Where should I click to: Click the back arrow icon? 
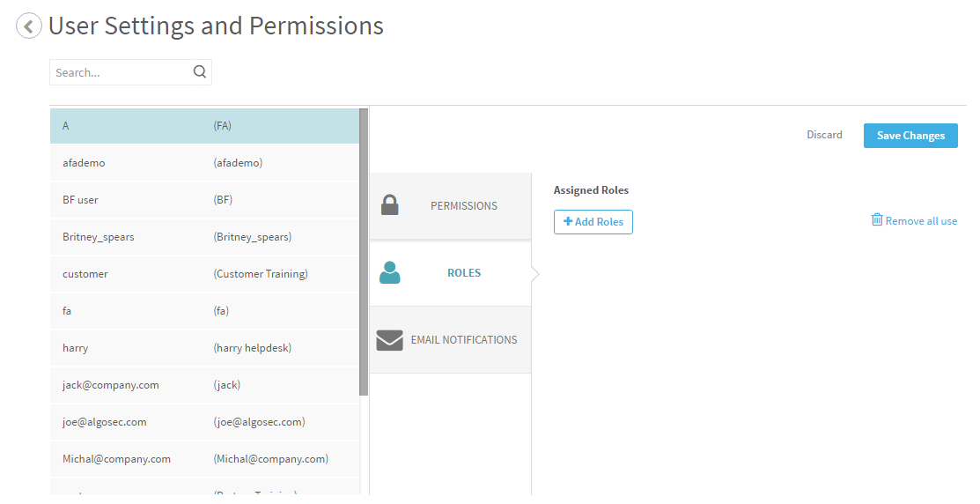29,26
